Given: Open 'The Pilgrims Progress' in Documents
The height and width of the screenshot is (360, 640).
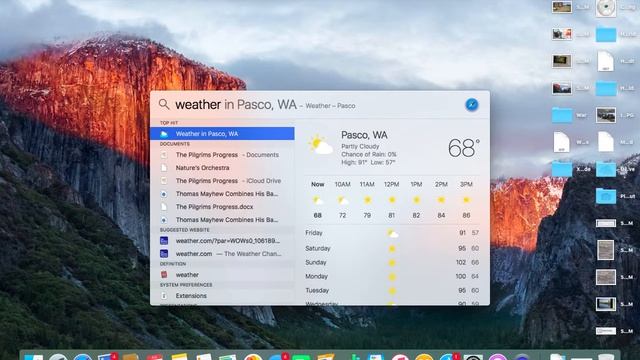Looking at the screenshot, I should [x=222, y=155].
